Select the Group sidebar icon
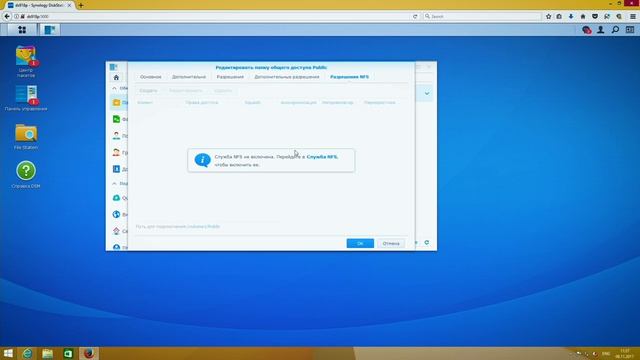The width and height of the screenshot is (640, 360). [x=116, y=152]
